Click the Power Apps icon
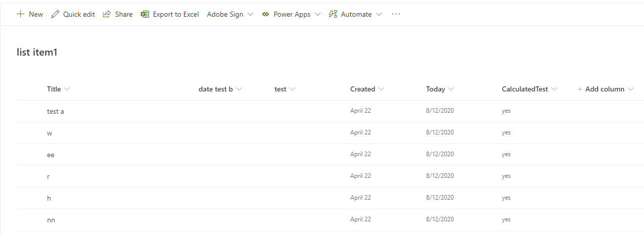Image resolution: width=644 pixels, height=236 pixels. [265, 14]
